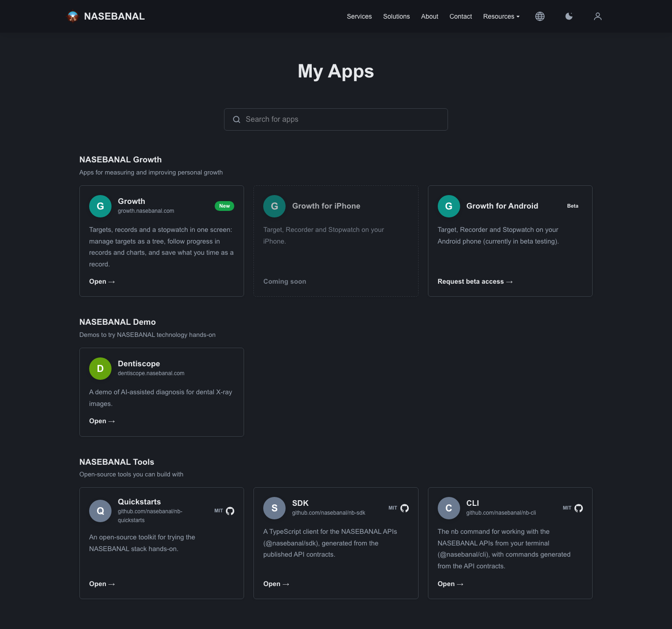Open the About page
672x629 pixels.
[430, 16]
